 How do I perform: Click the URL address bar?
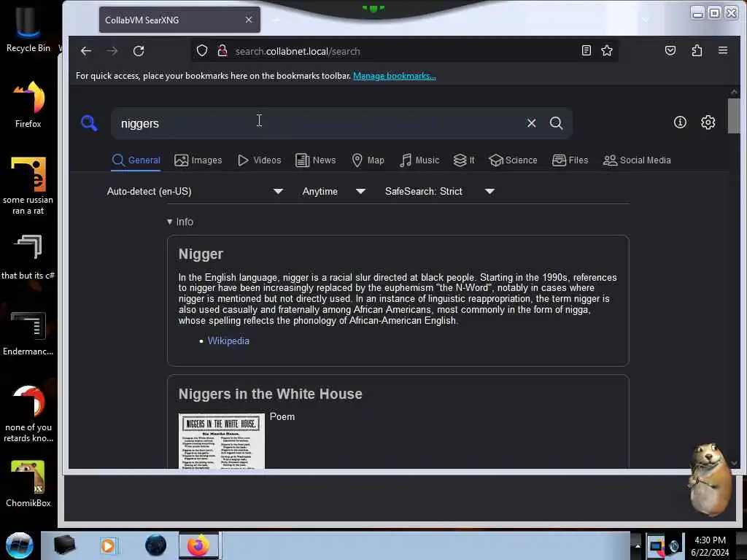[405, 51]
